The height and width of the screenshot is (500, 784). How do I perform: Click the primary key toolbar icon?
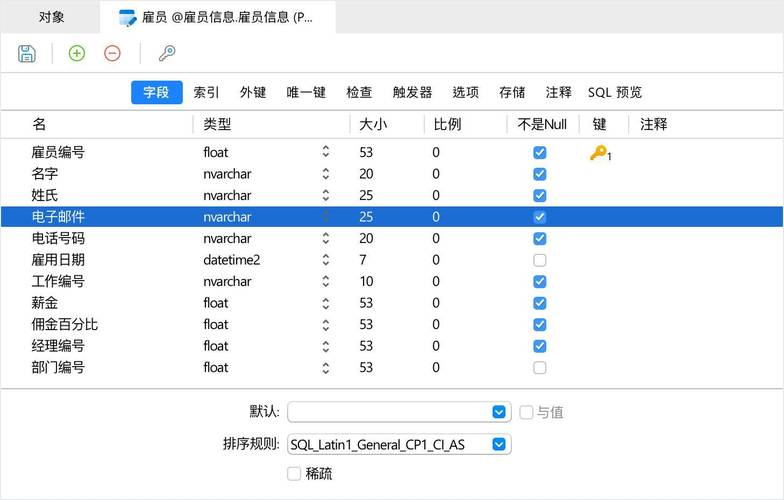click(167, 54)
